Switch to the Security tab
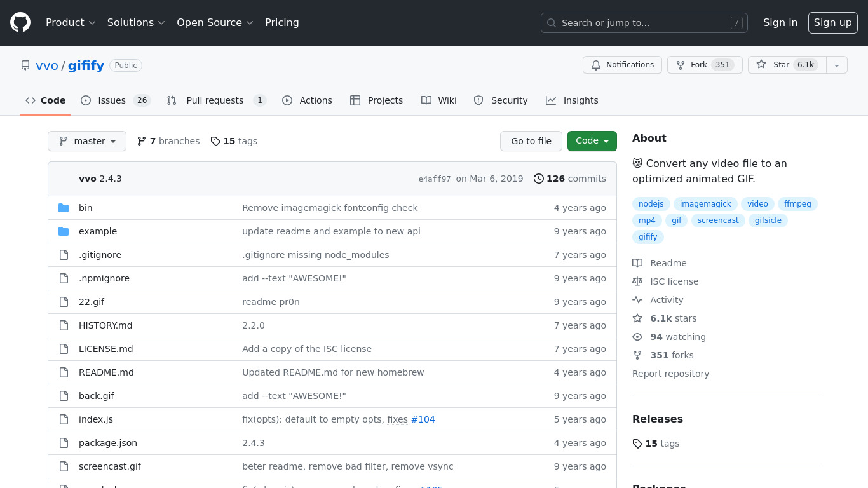The height and width of the screenshot is (488, 868). point(501,100)
